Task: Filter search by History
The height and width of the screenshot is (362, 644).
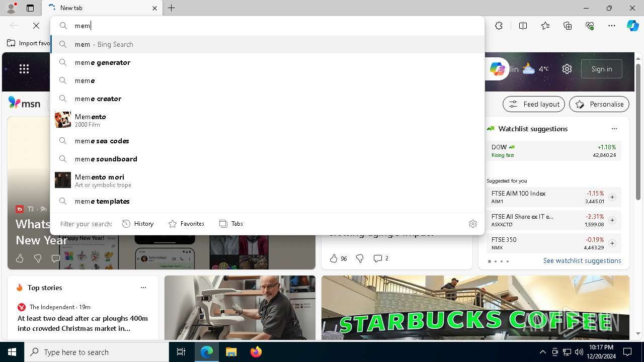Action: pyautogui.click(x=138, y=224)
